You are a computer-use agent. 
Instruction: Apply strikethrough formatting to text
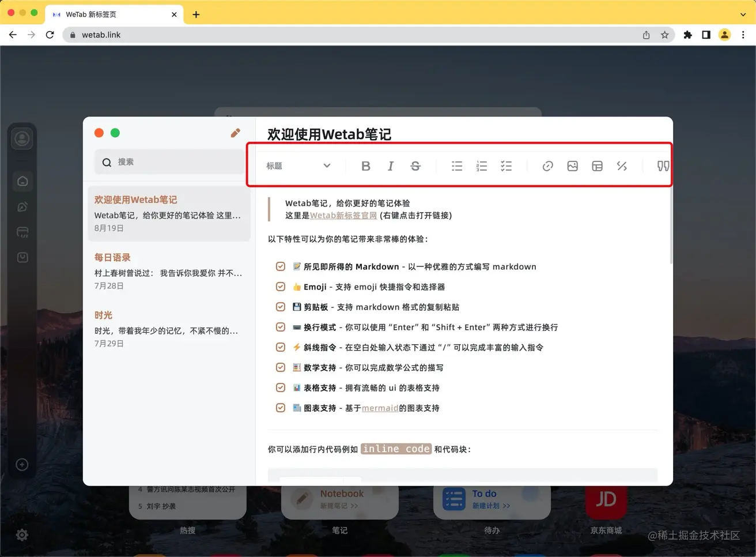pos(415,166)
